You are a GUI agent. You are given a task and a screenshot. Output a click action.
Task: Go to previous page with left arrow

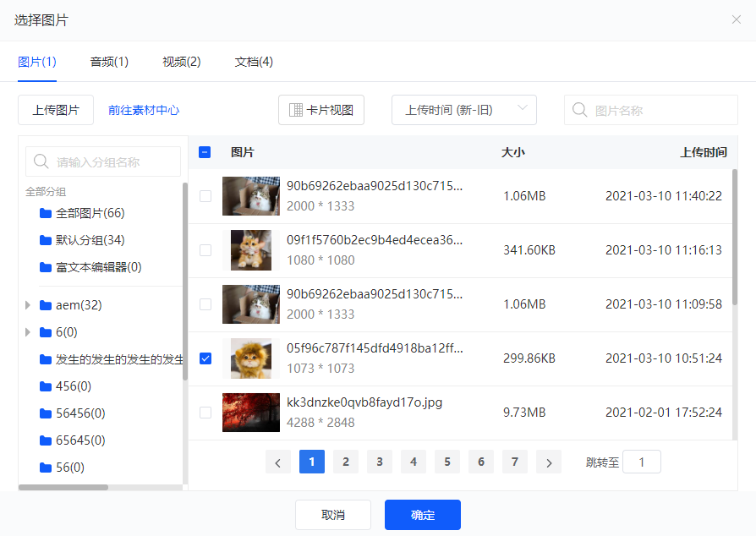277,462
